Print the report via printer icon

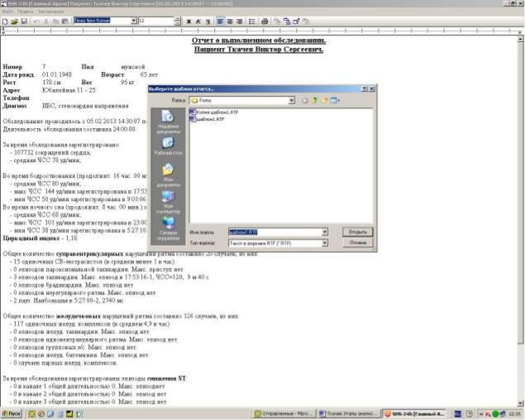265,21
